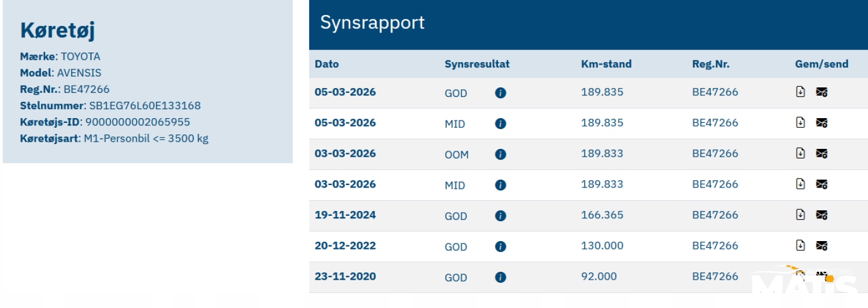
Task: Click the Synsresultat column header
Action: pos(477,64)
